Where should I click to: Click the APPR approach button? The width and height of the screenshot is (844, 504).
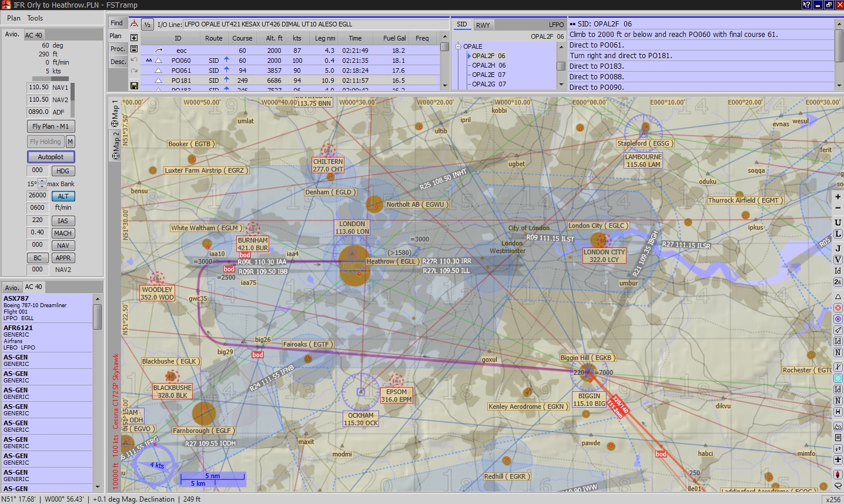point(63,258)
